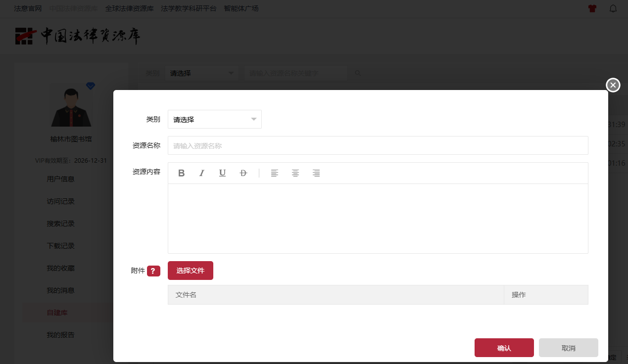Toggle bold formatting in editor
The height and width of the screenshot is (364, 628).
pyautogui.click(x=182, y=173)
